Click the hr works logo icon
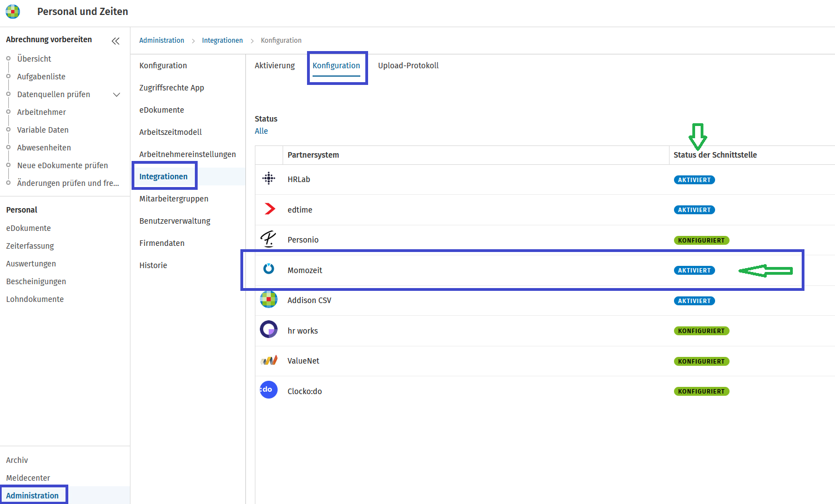835x504 pixels. tap(269, 330)
